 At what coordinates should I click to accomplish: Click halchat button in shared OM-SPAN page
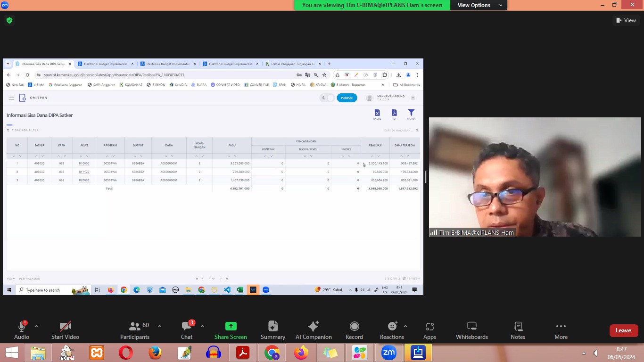347,98
